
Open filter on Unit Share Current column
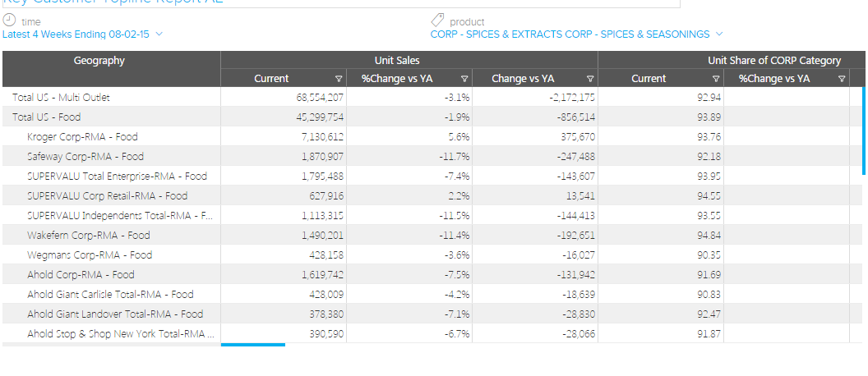tap(716, 79)
